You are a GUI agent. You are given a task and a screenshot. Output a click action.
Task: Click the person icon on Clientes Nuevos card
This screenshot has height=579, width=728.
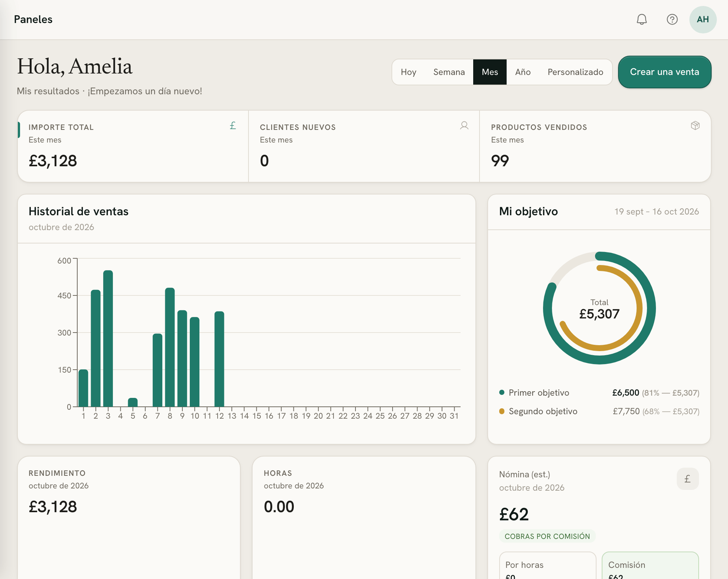tap(464, 126)
